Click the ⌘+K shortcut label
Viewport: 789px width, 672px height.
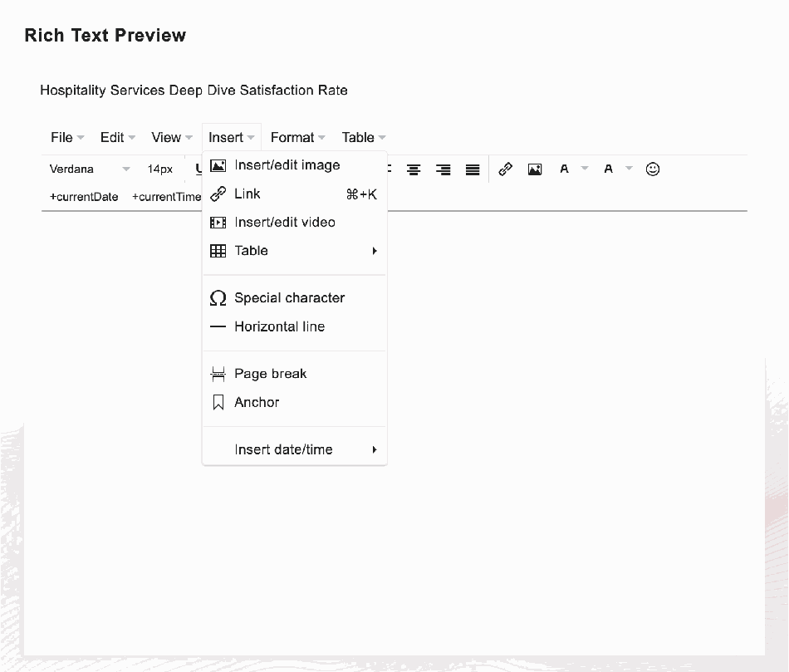coord(361,194)
